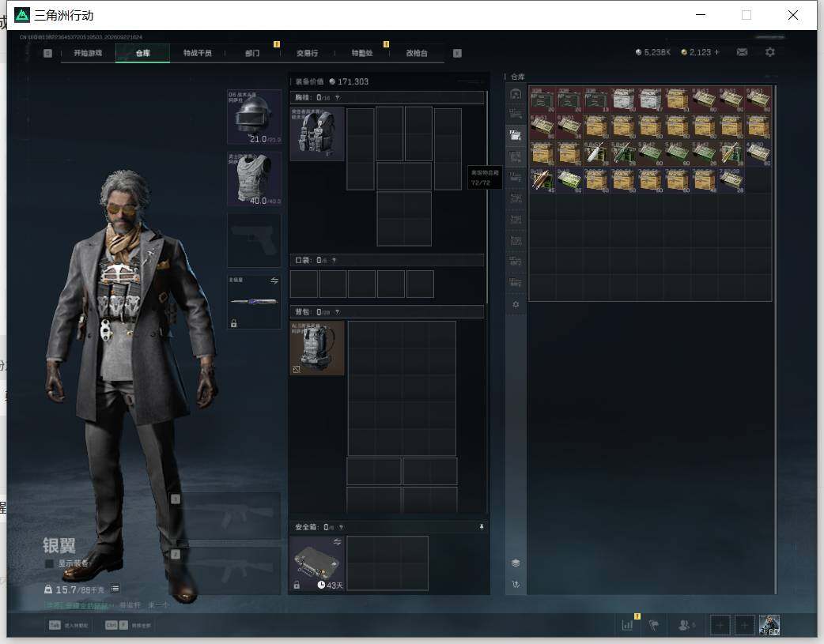This screenshot has width=824, height=644.
Task: Click the empty pistol slot
Action: 254,240
